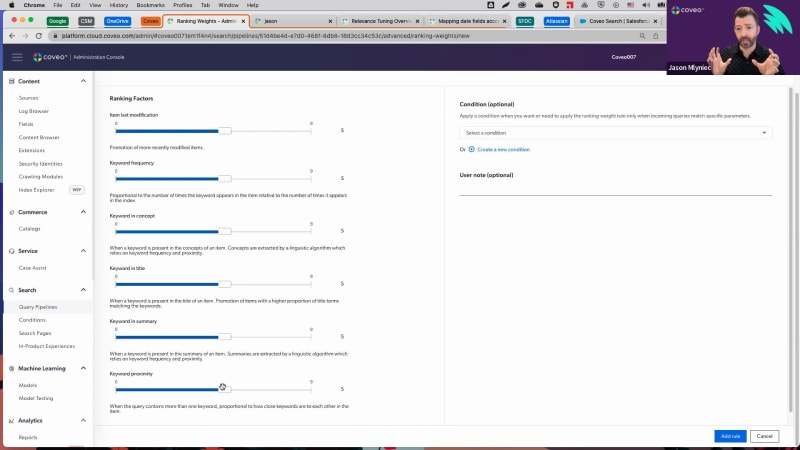Click the Add rule button
The height and width of the screenshot is (450, 800).
coord(730,436)
